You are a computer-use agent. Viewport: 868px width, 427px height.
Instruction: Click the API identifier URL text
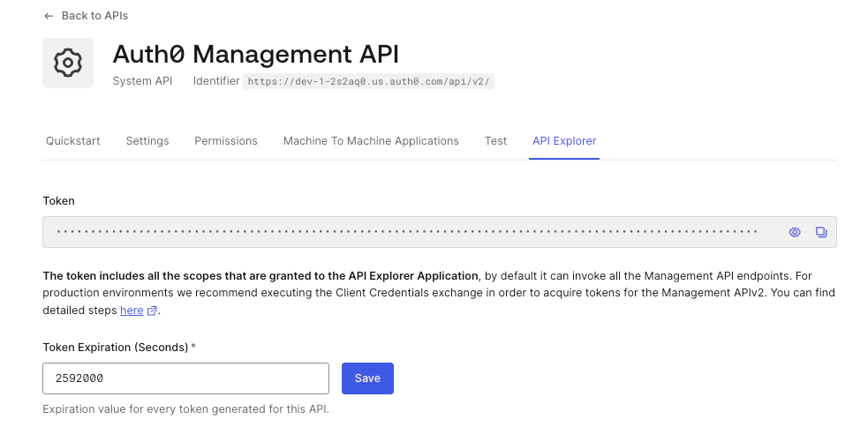click(369, 82)
